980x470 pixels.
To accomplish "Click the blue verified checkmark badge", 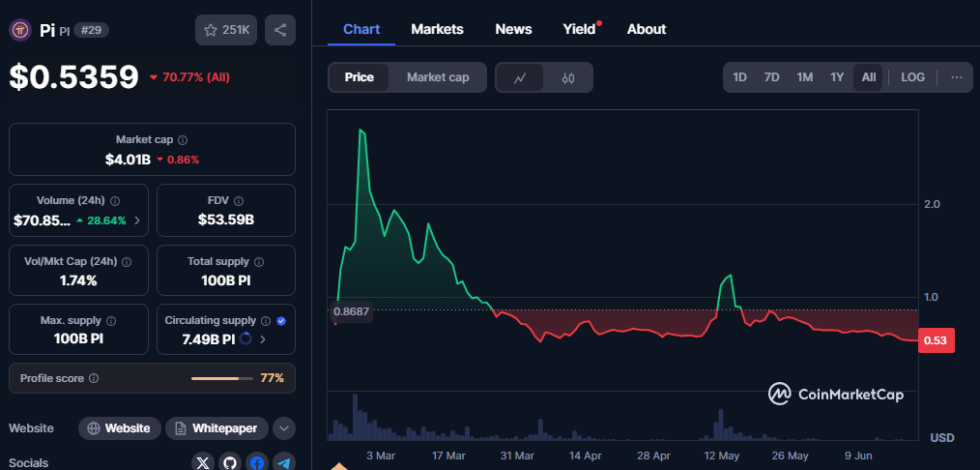I will [281, 321].
